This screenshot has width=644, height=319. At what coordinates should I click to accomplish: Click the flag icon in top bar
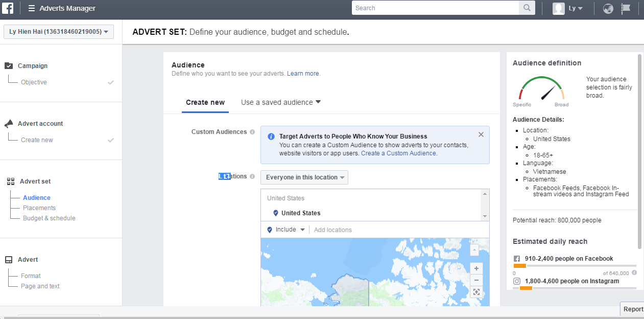pos(626,8)
